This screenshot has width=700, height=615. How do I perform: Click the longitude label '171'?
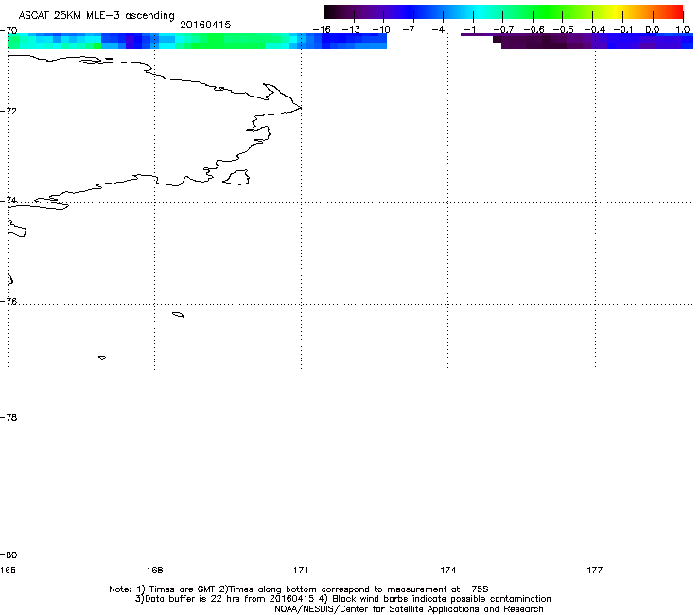click(x=301, y=571)
